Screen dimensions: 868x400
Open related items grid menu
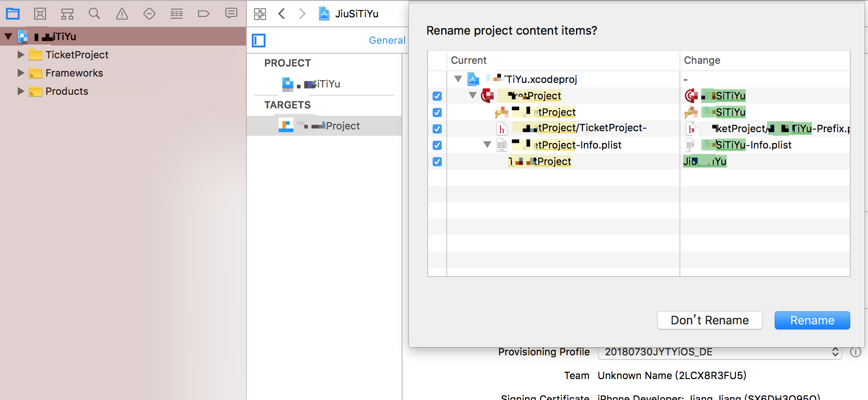tap(260, 14)
